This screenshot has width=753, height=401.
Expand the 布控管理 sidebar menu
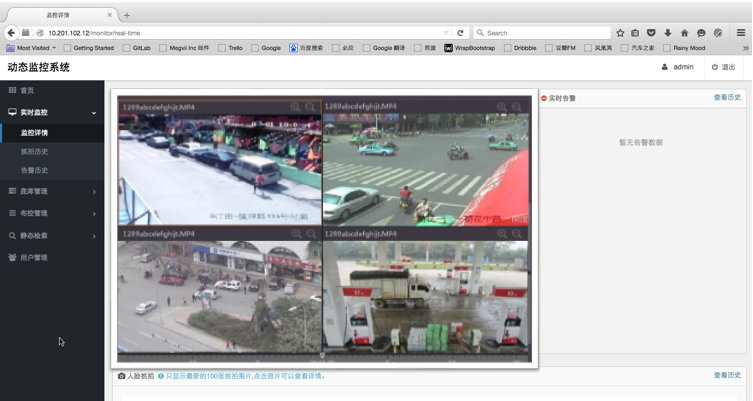point(52,213)
